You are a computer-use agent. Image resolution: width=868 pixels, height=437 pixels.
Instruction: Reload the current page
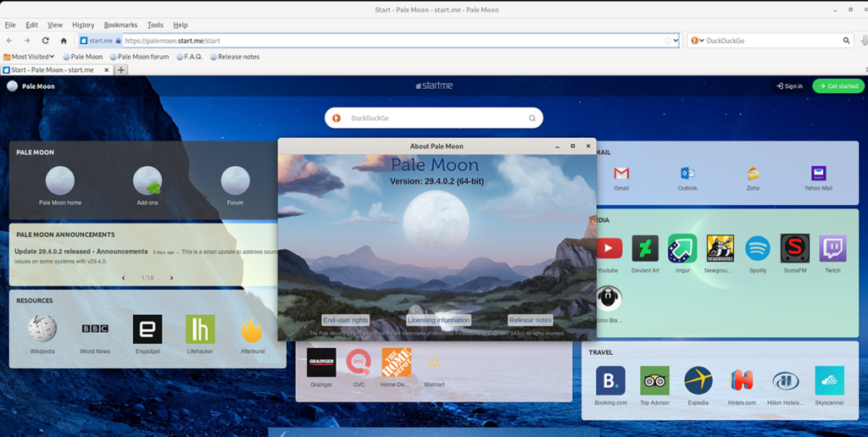pos(46,41)
